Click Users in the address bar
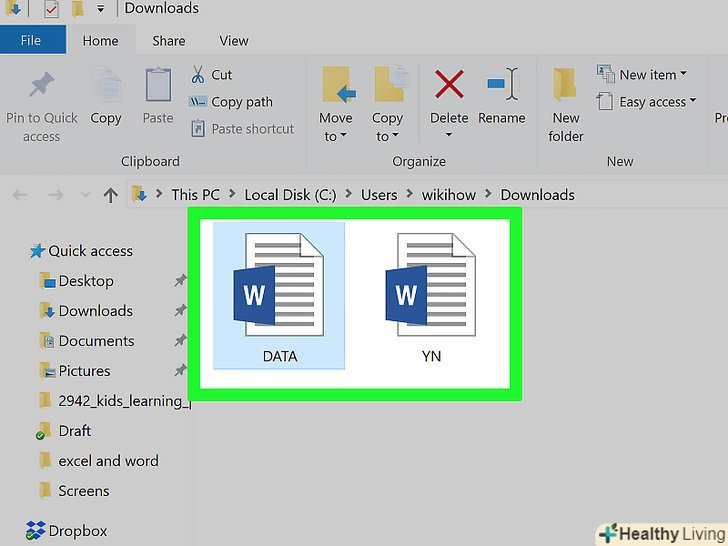The image size is (728, 546). [x=379, y=195]
